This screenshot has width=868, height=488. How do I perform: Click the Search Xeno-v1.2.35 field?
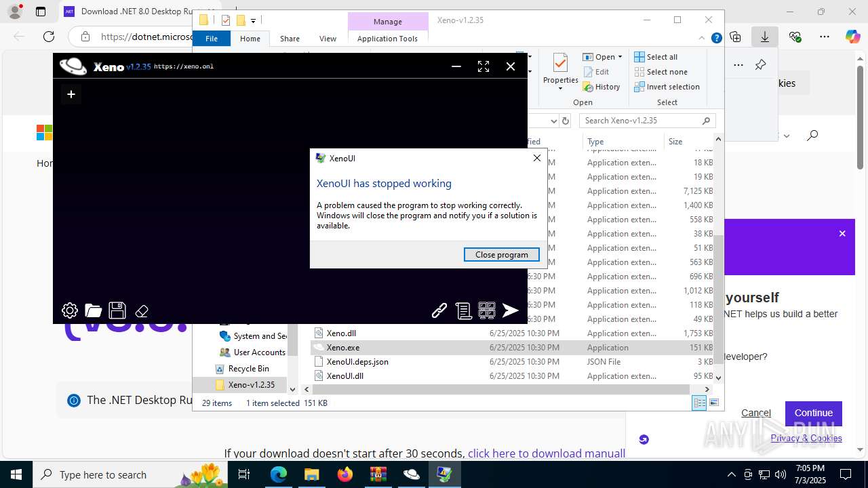(648, 121)
